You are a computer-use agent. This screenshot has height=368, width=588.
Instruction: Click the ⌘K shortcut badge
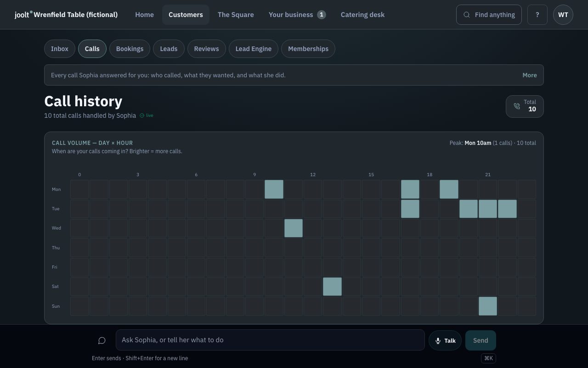point(488,358)
